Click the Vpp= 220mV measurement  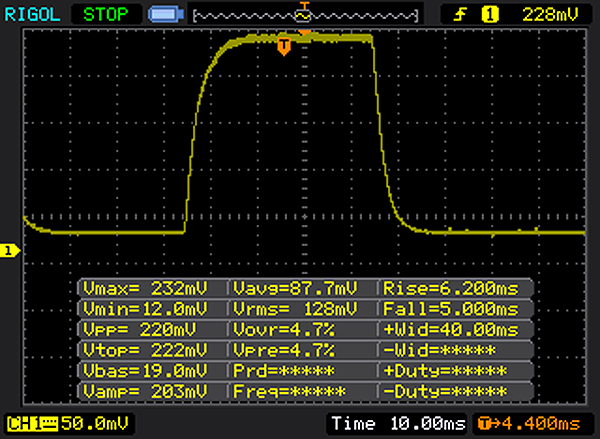[x=139, y=330]
